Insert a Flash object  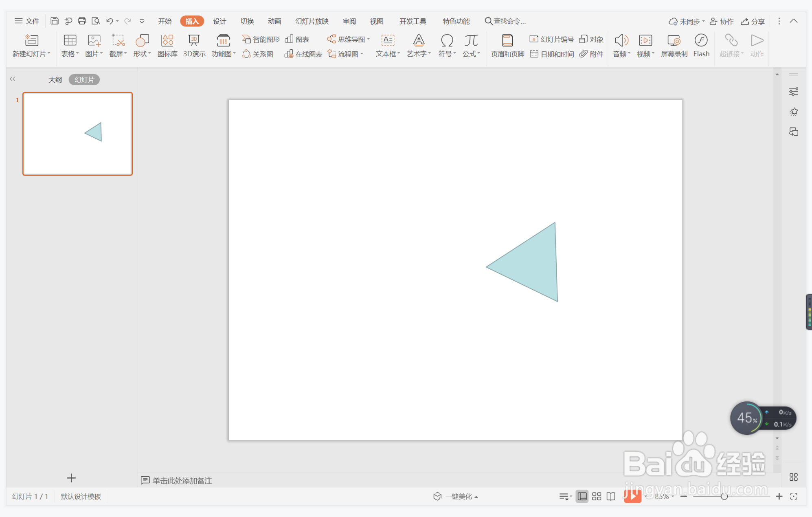tap(701, 45)
